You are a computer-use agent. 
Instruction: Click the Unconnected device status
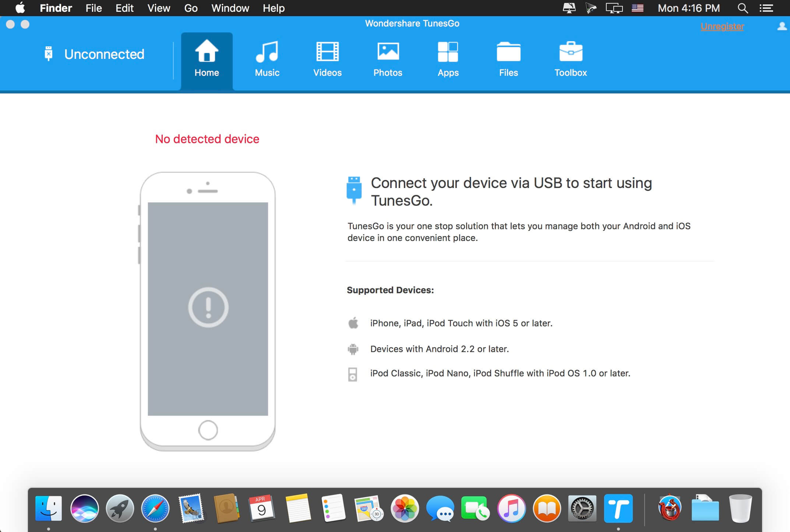point(95,54)
